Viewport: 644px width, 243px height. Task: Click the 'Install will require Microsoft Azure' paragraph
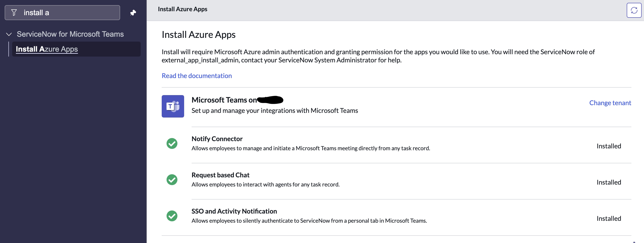tap(378, 56)
